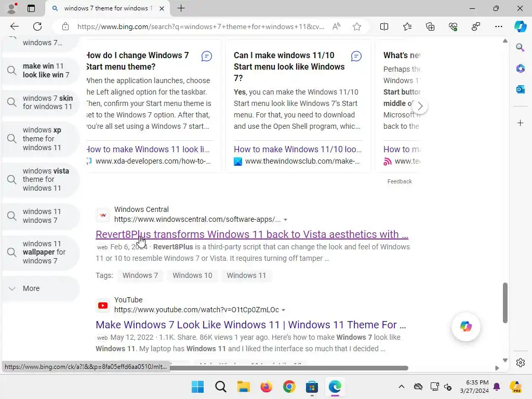
Task: Launch File Explorer from taskbar
Action: point(243,387)
